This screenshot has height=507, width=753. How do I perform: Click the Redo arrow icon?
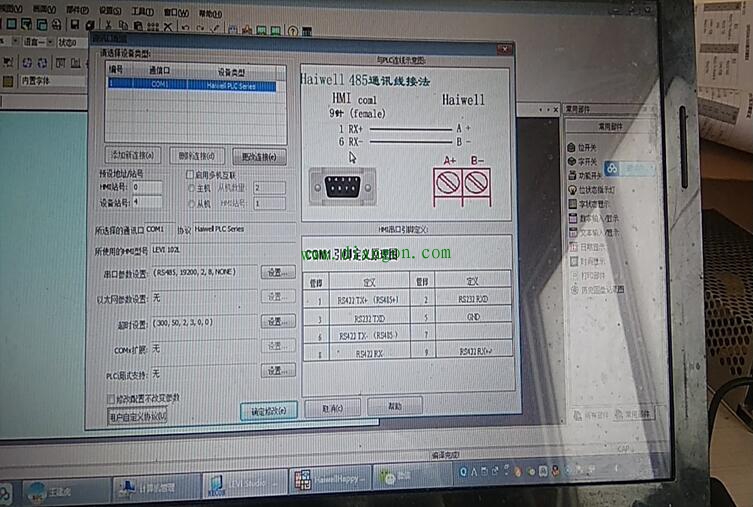(201, 28)
